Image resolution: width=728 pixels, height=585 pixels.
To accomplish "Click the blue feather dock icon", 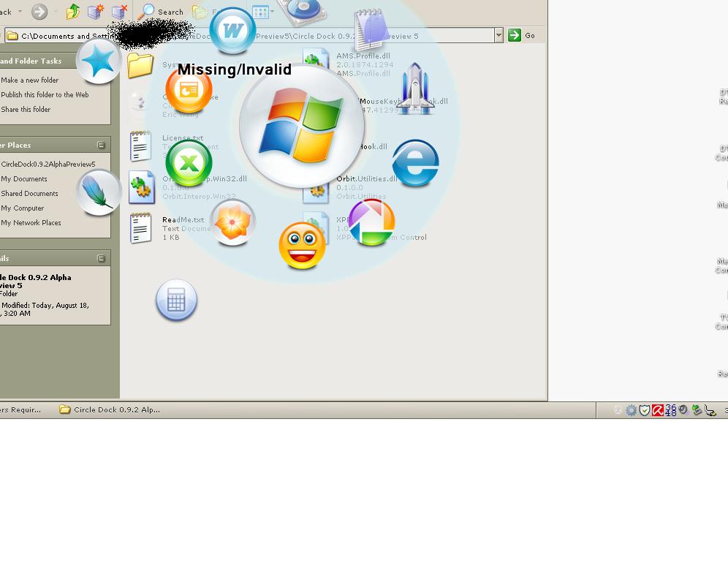I will 99,192.
